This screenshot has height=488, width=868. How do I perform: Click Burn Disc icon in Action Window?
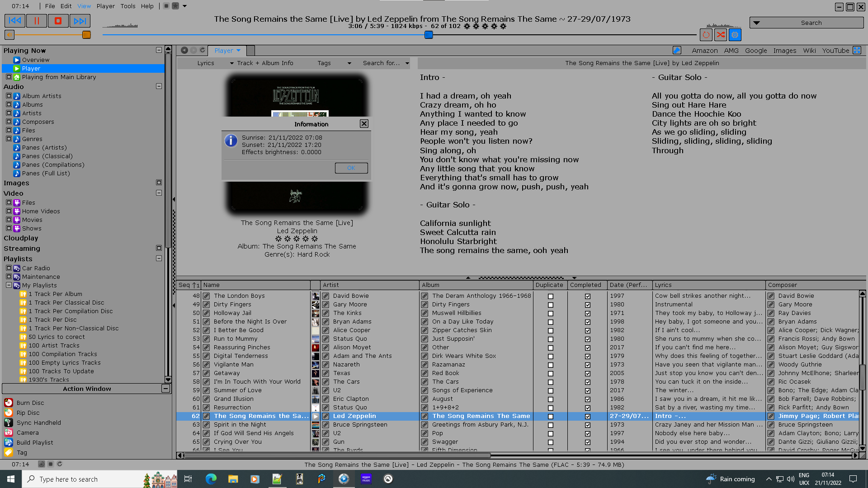click(x=9, y=403)
